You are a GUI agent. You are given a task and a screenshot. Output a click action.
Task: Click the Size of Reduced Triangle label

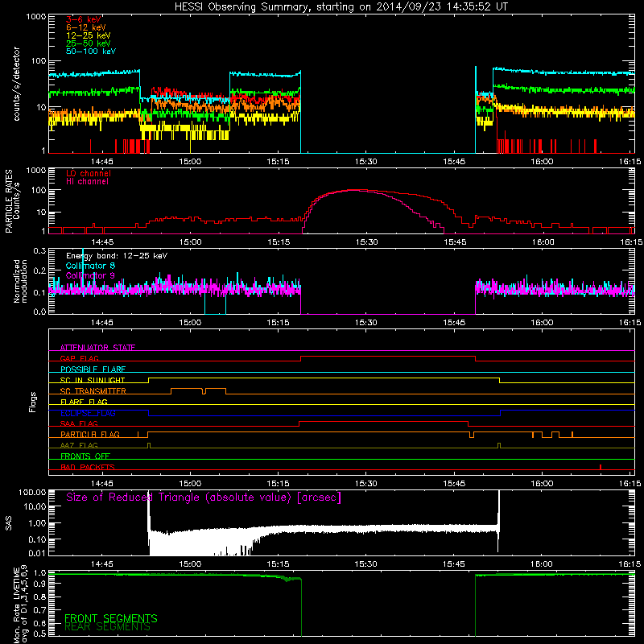(204, 497)
